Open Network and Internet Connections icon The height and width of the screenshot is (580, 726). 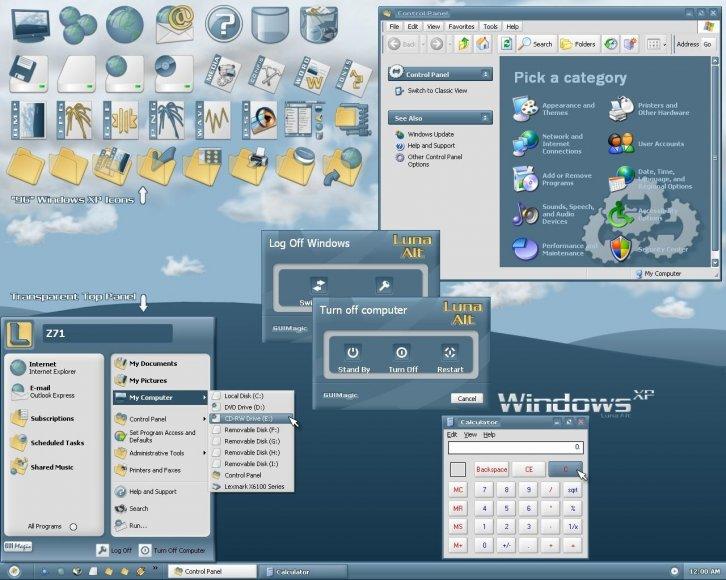(x=525, y=143)
